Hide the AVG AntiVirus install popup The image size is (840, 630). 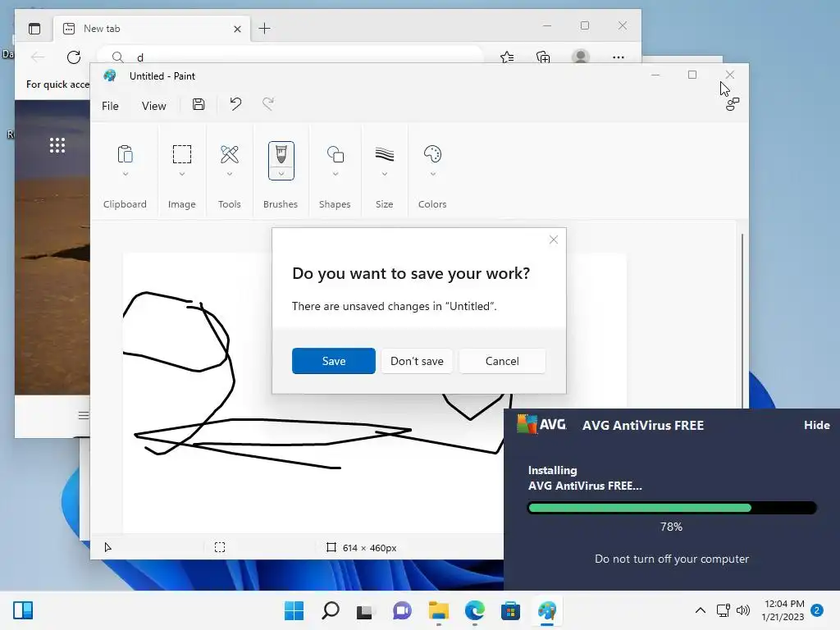(x=816, y=426)
